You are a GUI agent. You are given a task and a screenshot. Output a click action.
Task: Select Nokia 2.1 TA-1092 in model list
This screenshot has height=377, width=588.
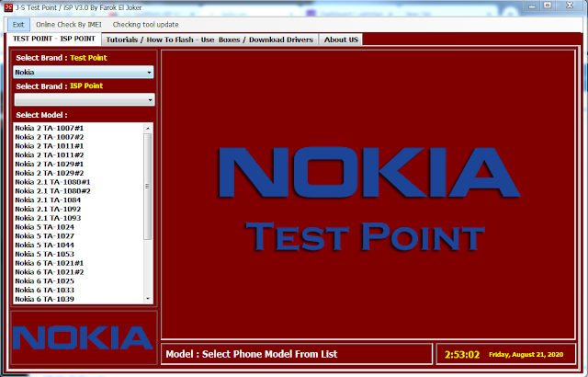(x=79, y=210)
